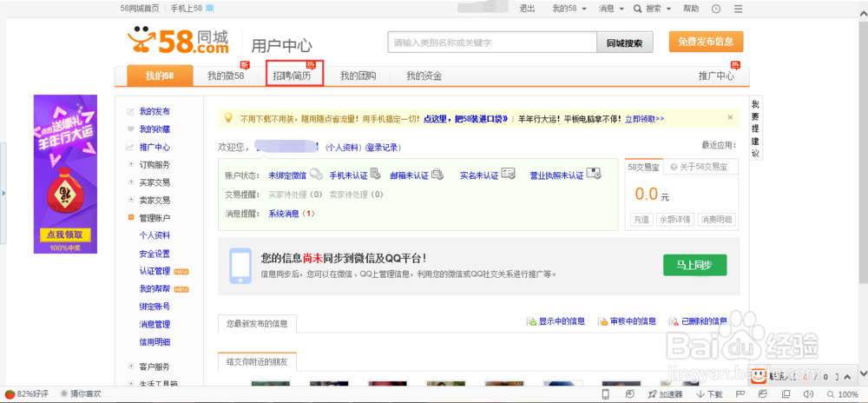Click the 已删除的信息 red icon

tap(674, 321)
